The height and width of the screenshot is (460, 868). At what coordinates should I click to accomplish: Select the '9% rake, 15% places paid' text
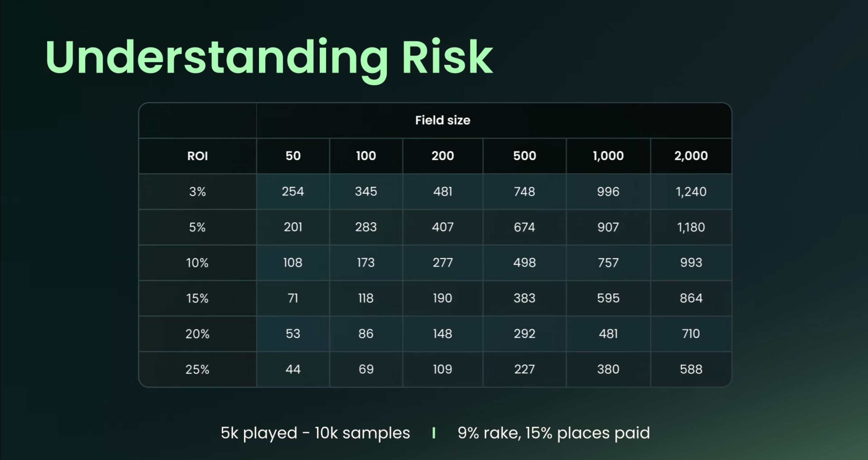[553, 433]
